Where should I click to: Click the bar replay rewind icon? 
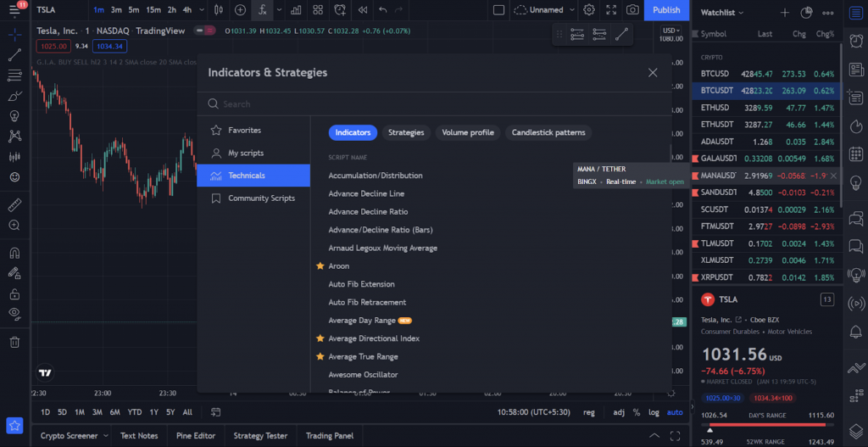point(363,10)
